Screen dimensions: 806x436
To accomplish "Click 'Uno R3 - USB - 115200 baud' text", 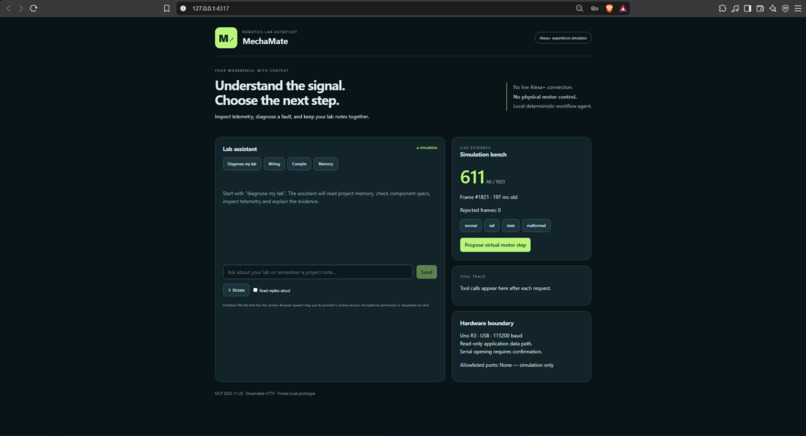I will [491, 336].
